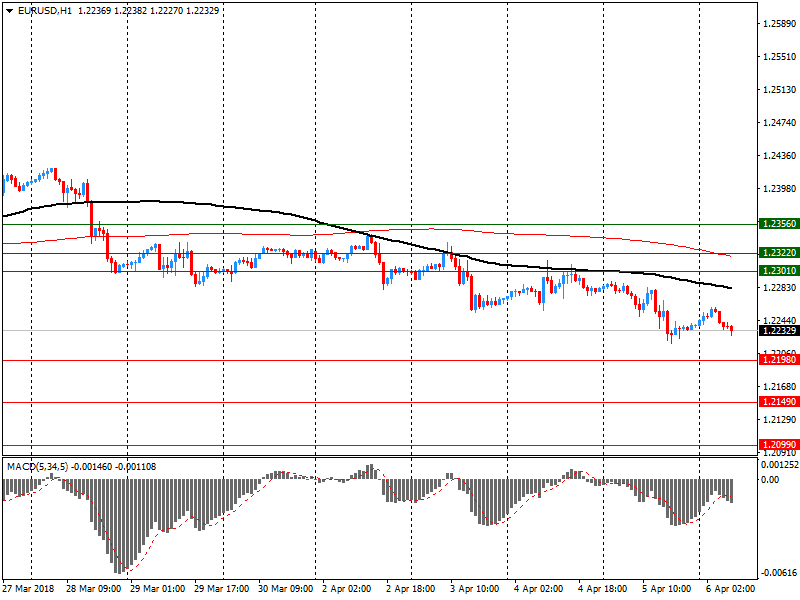The image size is (800, 600).
Task: Select the 3 Apr 10:00 time label
Action: [x=474, y=588]
